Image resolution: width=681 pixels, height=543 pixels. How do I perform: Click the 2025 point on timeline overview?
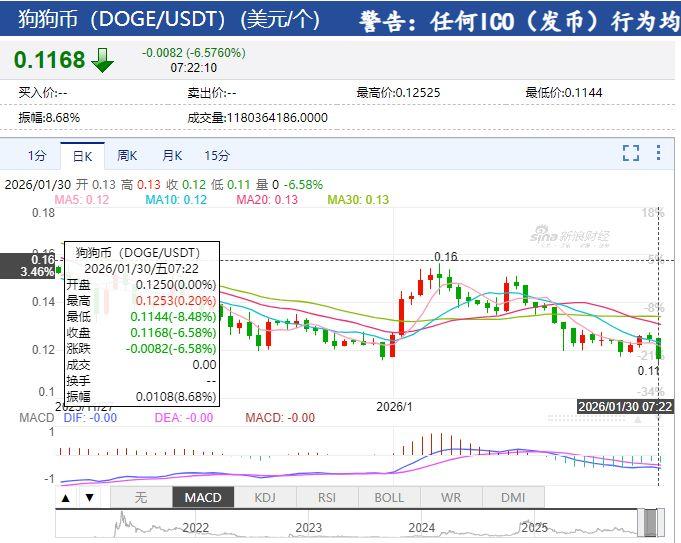[x=534, y=528]
